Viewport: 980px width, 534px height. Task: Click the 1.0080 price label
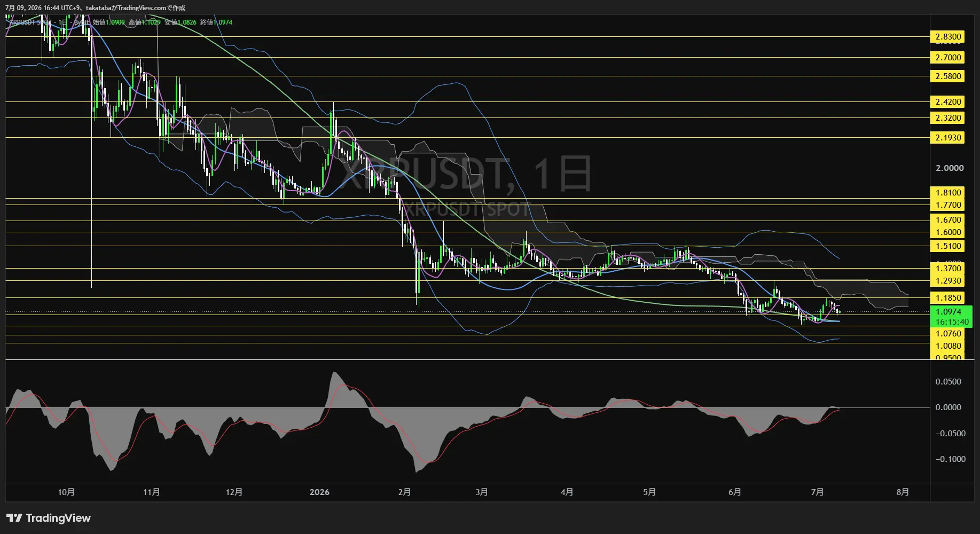[948, 345]
